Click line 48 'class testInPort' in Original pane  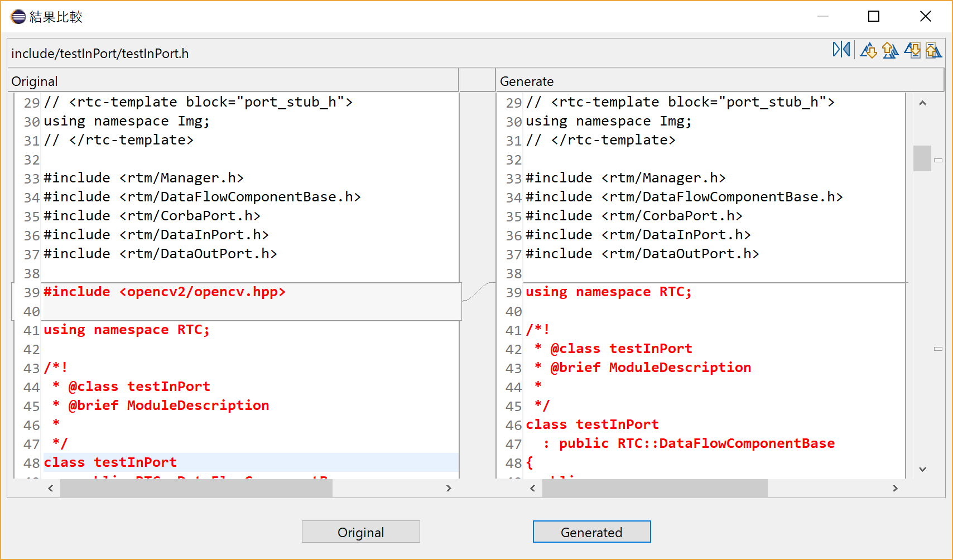(x=110, y=462)
